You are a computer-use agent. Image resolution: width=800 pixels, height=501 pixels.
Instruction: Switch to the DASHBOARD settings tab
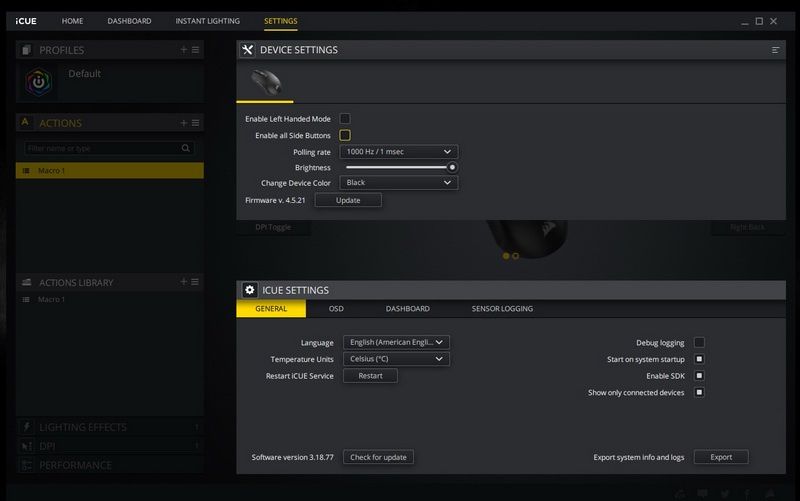408,309
